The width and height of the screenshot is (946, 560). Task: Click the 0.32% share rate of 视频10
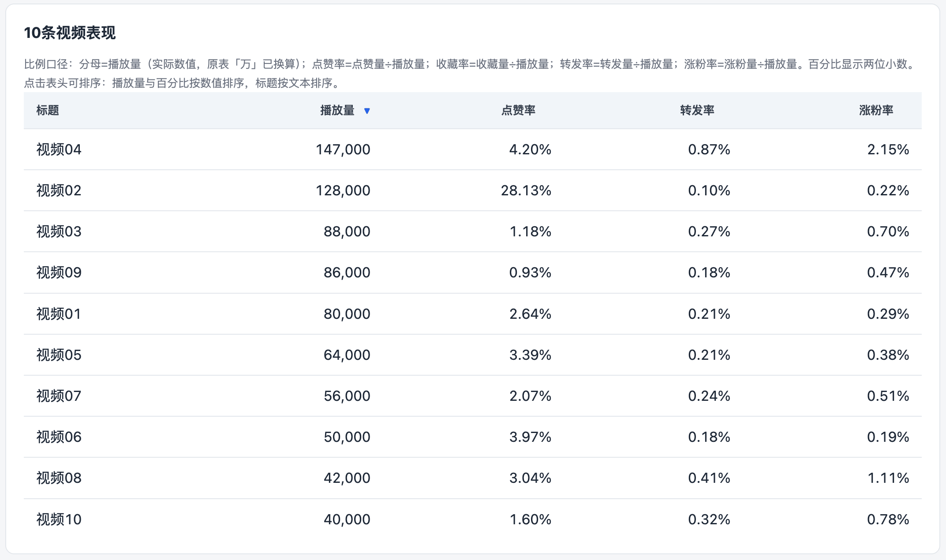709,519
